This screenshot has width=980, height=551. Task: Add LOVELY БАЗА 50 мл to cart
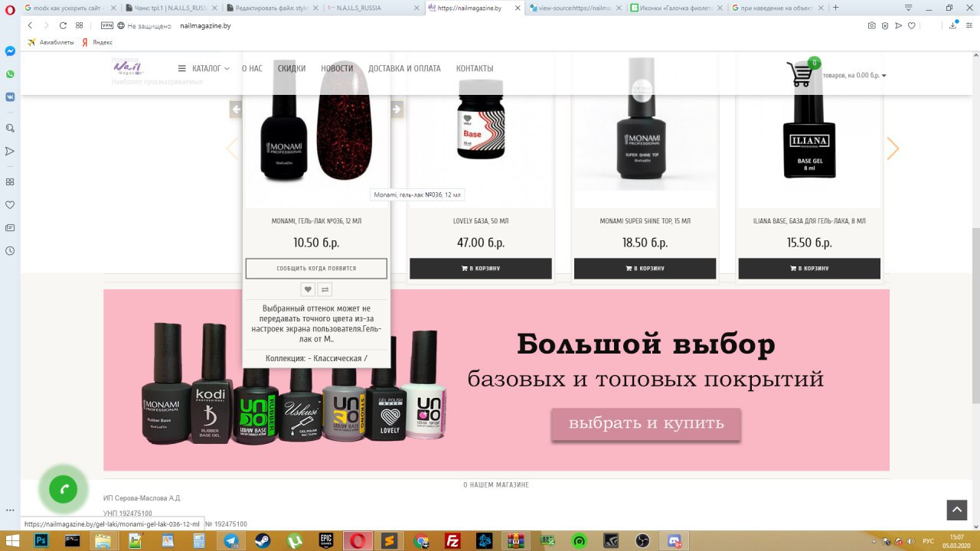click(481, 269)
